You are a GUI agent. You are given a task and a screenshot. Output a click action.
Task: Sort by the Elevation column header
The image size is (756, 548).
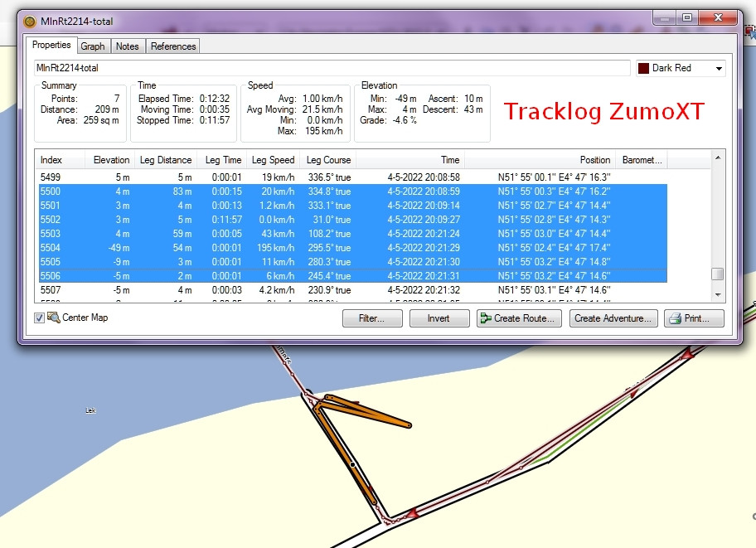pyautogui.click(x=110, y=160)
